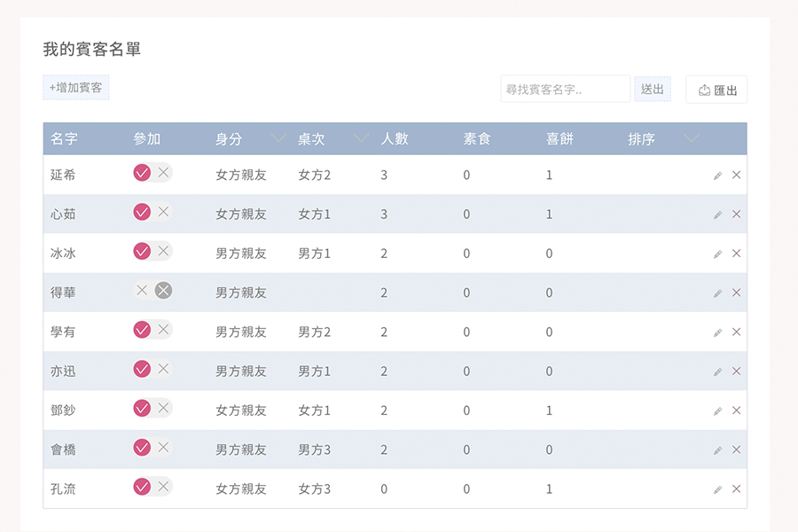Expand the 身分 column filter dropdown
The width and height of the screenshot is (798, 532).
[278, 138]
